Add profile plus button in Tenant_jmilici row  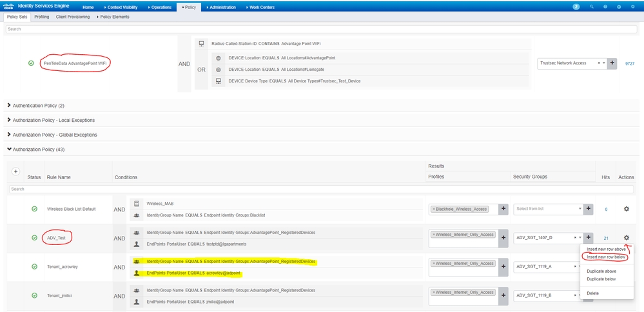pyautogui.click(x=503, y=296)
